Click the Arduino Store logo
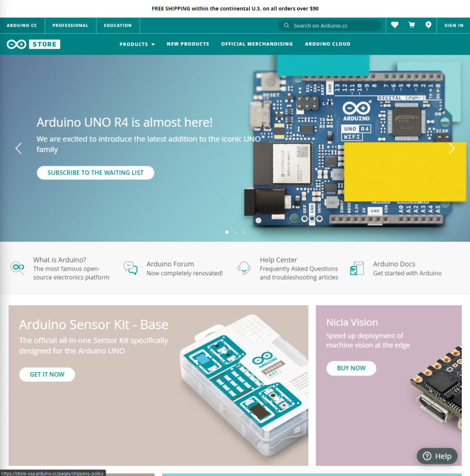The height and width of the screenshot is (476, 470). pyautogui.click(x=33, y=43)
